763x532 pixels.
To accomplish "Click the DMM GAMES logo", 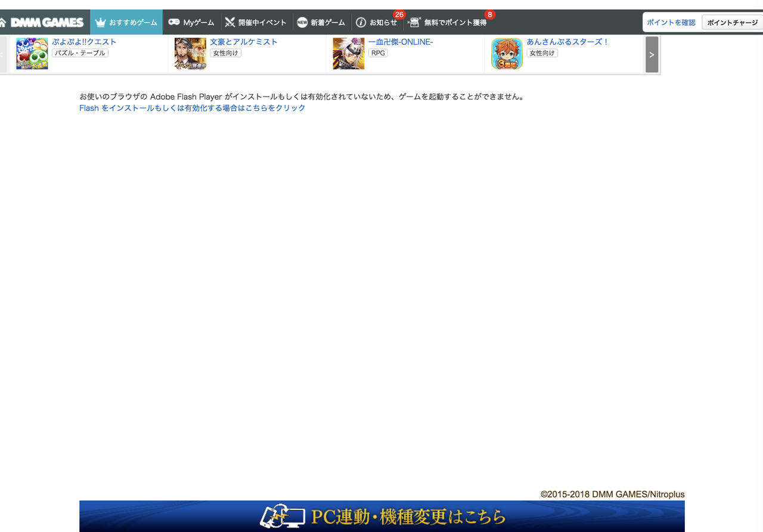I will (x=47, y=22).
